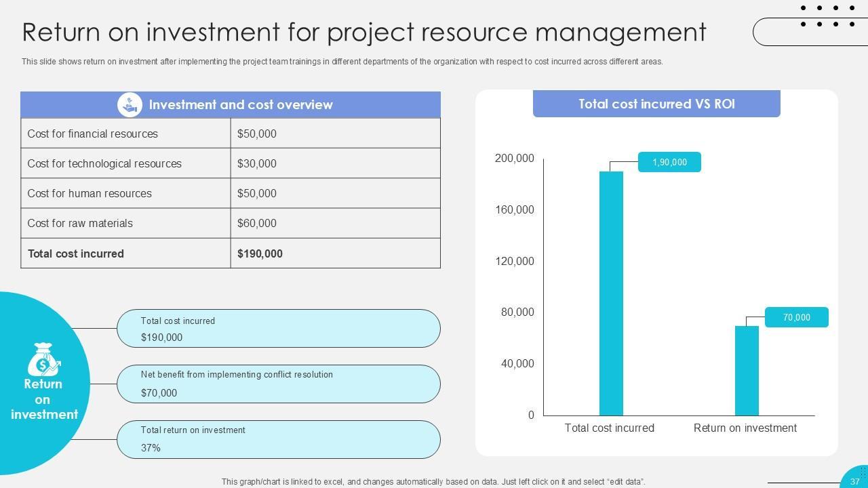Click the bold $190,000 total table cell
The height and width of the screenshot is (488, 868).
point(335,253)
